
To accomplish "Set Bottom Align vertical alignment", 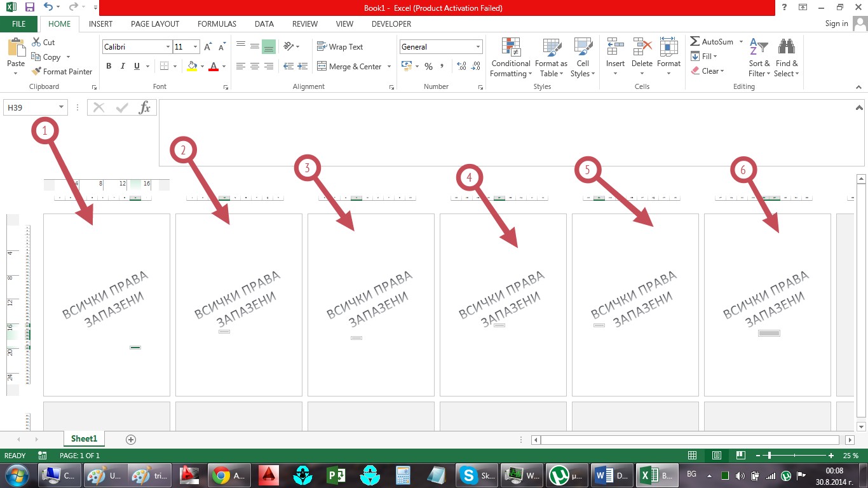I will click(x=269, y=46).
